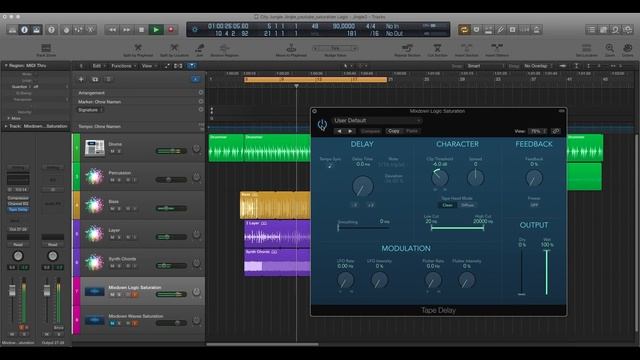Stop playback
The width and height of the screenshot is (640, 360).
141,30
